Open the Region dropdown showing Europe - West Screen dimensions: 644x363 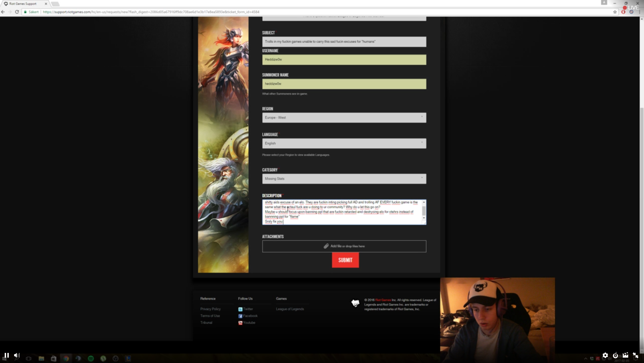point(344,118)
